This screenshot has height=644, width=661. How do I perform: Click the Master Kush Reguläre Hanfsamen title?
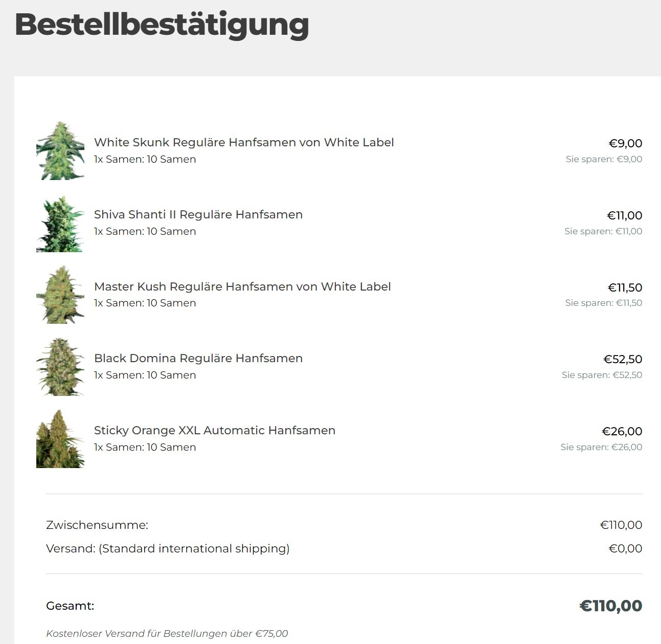[242, 286]
